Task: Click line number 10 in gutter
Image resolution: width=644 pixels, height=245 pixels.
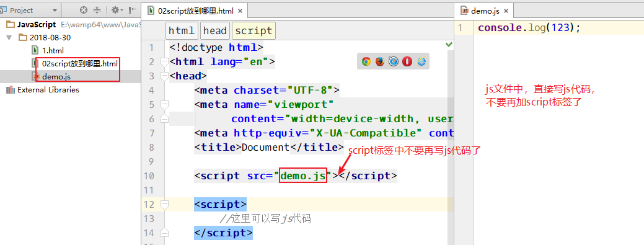Action: [x=149, y=176]
